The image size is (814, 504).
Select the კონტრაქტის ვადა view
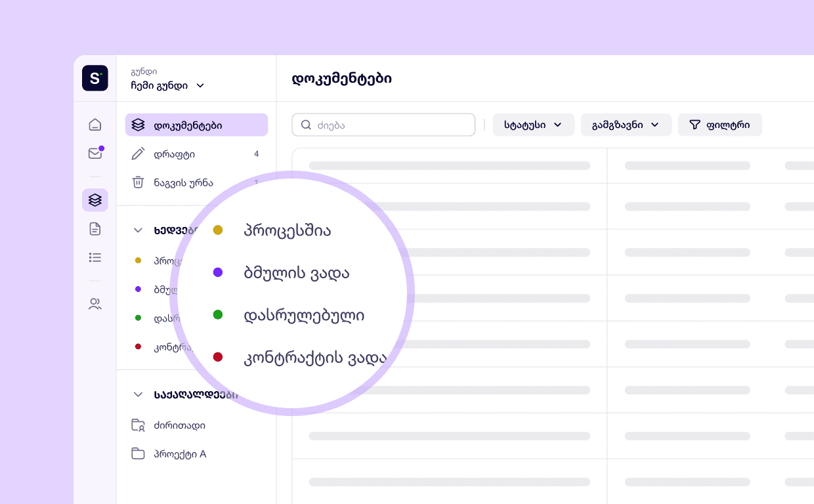pyautogui.click(x=315, y=358)
